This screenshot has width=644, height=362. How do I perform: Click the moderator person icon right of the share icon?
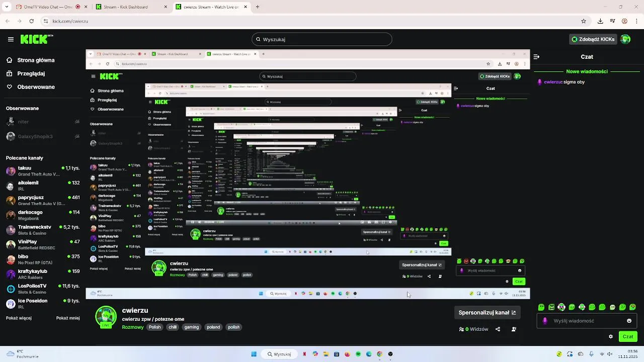(x=514, y=329)
